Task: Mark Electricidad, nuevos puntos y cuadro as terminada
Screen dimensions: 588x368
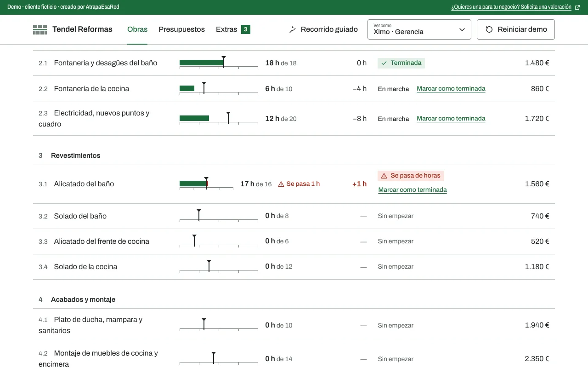Action: (x=451, y=119)
